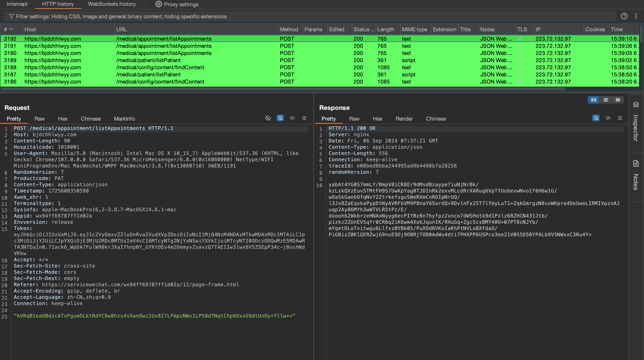This screenshot has height=360, width=644.
Task: Select history row 3190
Action: (x=320, y=53)
